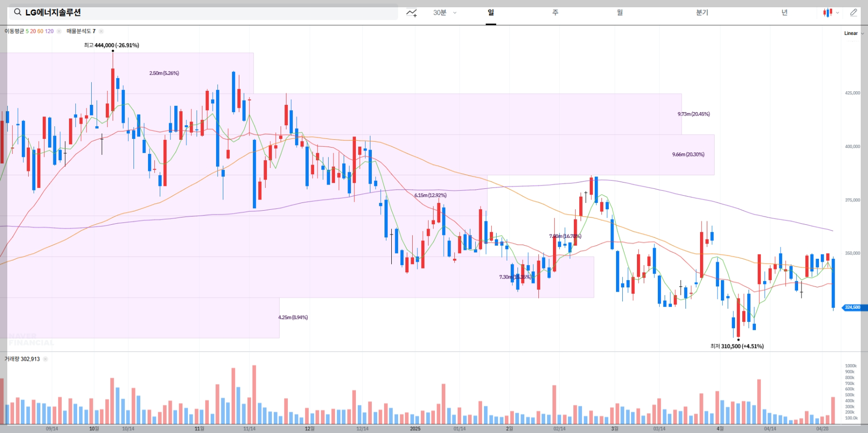Image resolution: width=868 pixels, height=433 pixels.
Task: Expand the Linear scale dropdown
Action: 854,33
